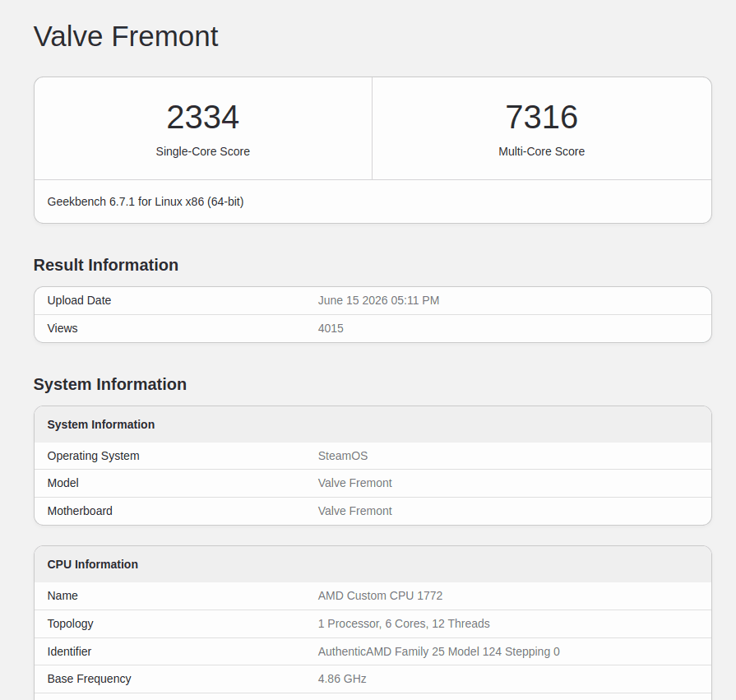Click the Operating System label
This screenshot has height=700, width=736.
click(x=94, y=456)
